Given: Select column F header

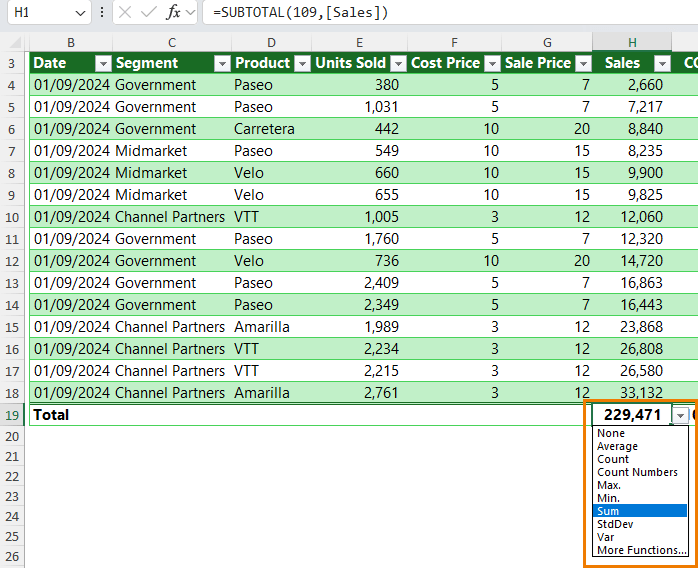Looking at the screenshot, I should [454, 43].
